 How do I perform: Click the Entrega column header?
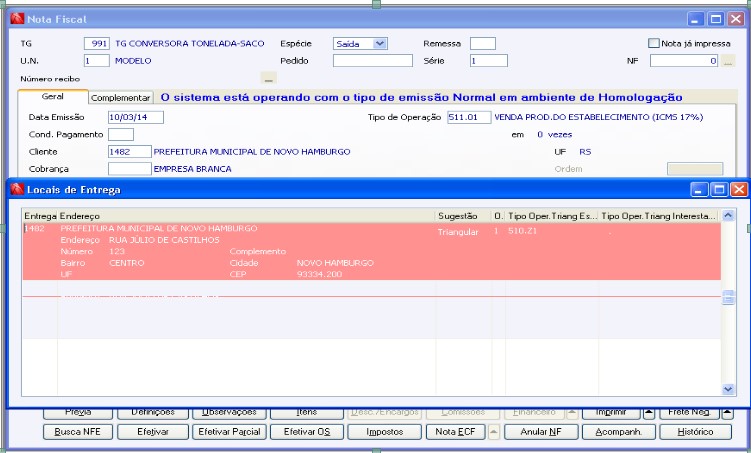click(40, 216)
